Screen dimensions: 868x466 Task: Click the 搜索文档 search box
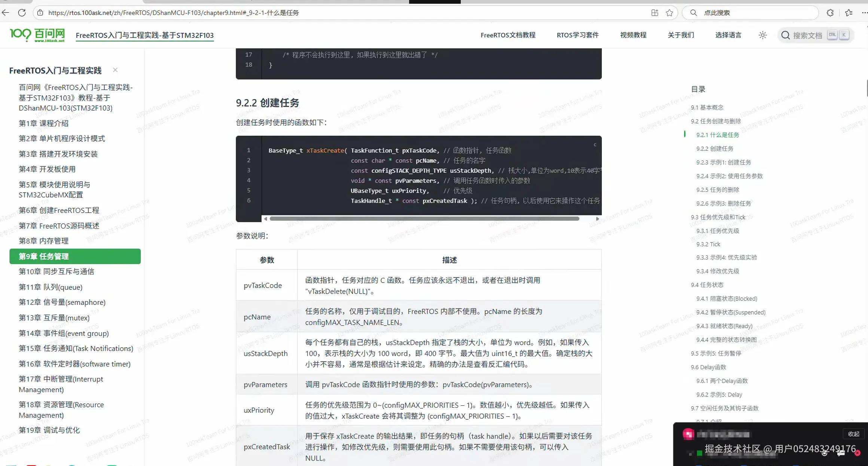click(807, 36)
